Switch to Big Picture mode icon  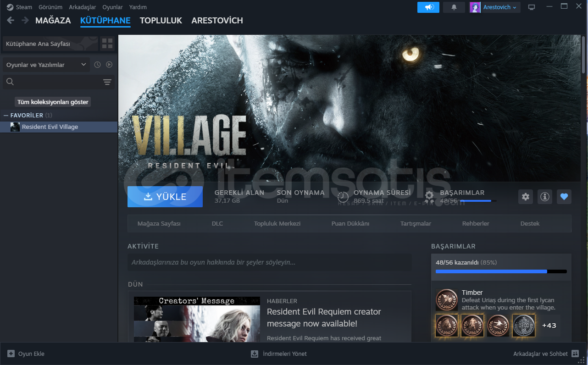click(532, 7)
